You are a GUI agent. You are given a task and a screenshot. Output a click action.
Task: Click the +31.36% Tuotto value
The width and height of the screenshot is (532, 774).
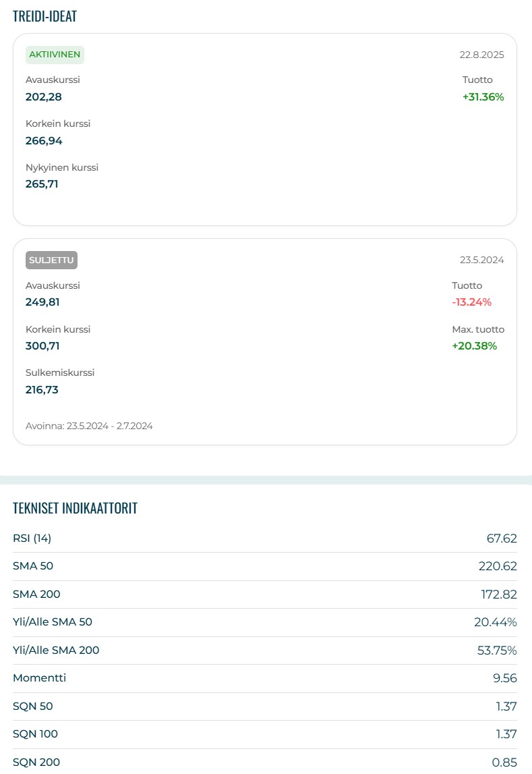[x=483, y=96]
